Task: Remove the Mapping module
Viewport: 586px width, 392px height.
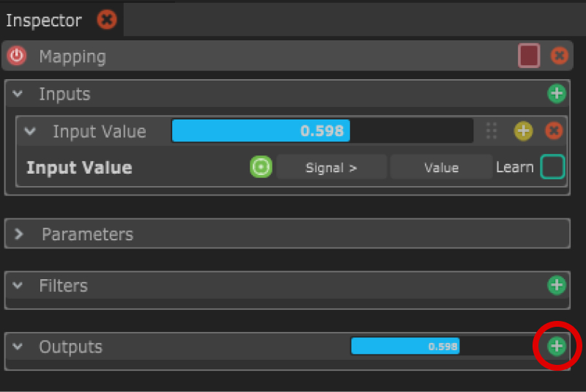Action: click(559, 56)
